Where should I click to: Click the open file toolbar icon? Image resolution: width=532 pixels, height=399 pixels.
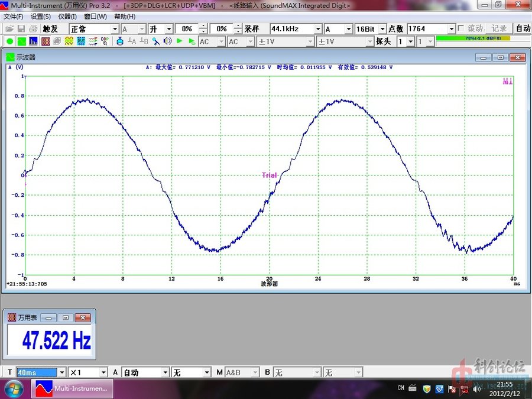(9, 29)
